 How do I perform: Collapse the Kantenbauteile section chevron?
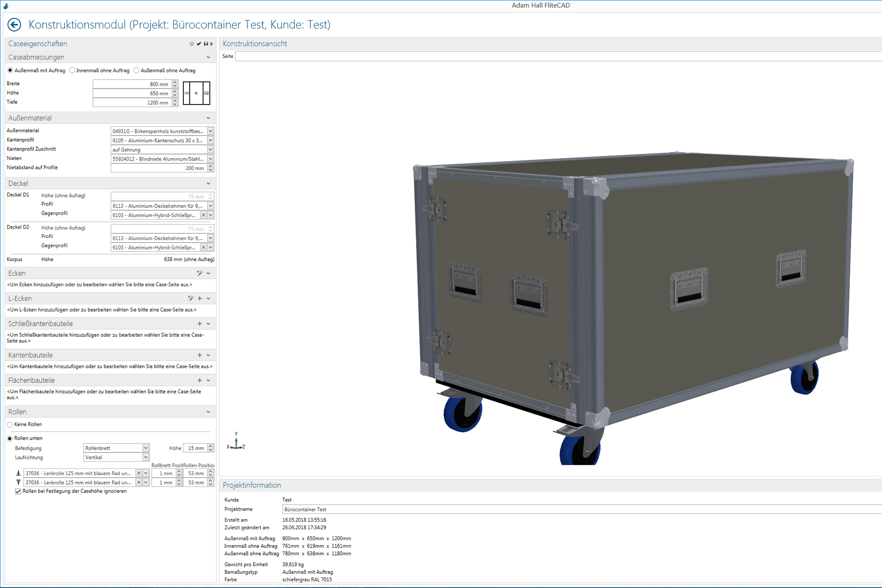tap(208, 355)
